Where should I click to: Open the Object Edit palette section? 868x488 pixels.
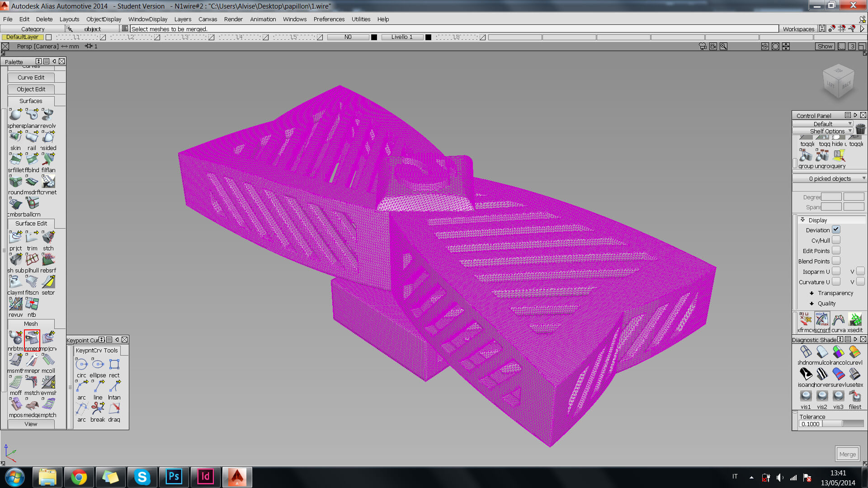pyautogui.click(x=31, y=89)
